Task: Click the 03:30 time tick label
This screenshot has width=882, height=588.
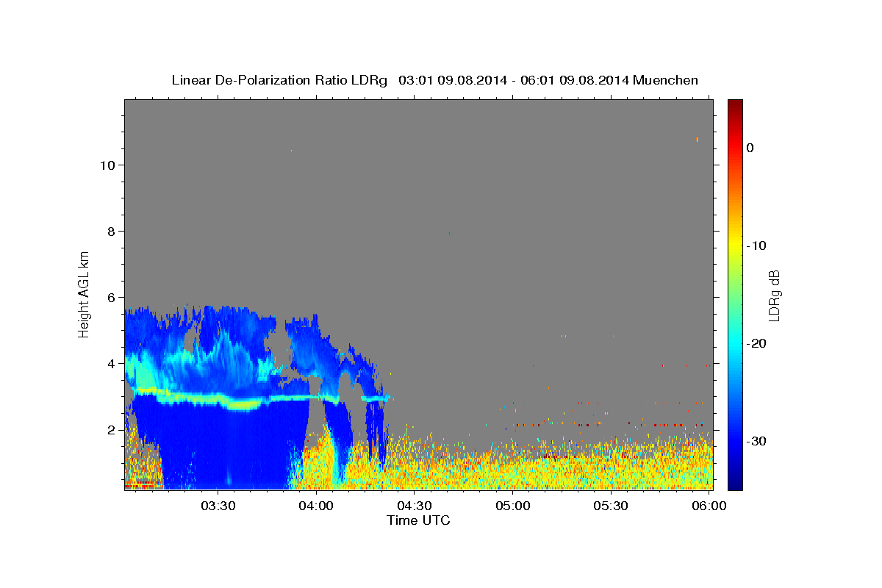Action: coord(219,506)
